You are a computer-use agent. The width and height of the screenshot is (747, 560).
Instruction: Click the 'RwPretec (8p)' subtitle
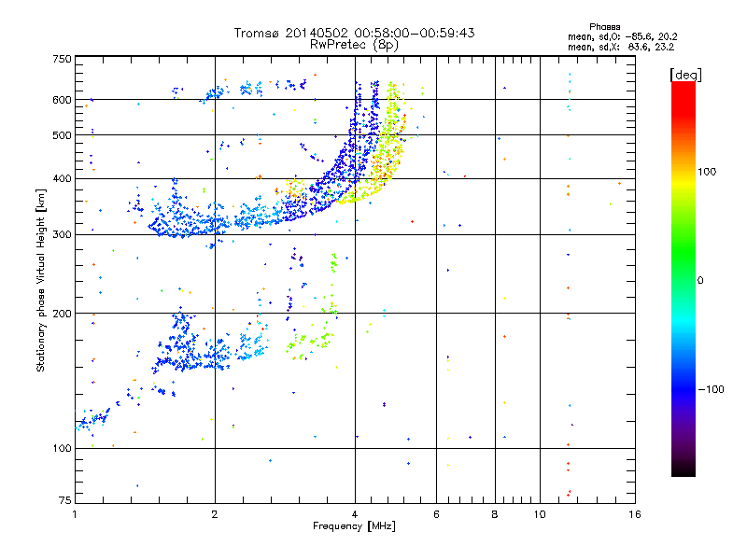[x=354, y=45]
